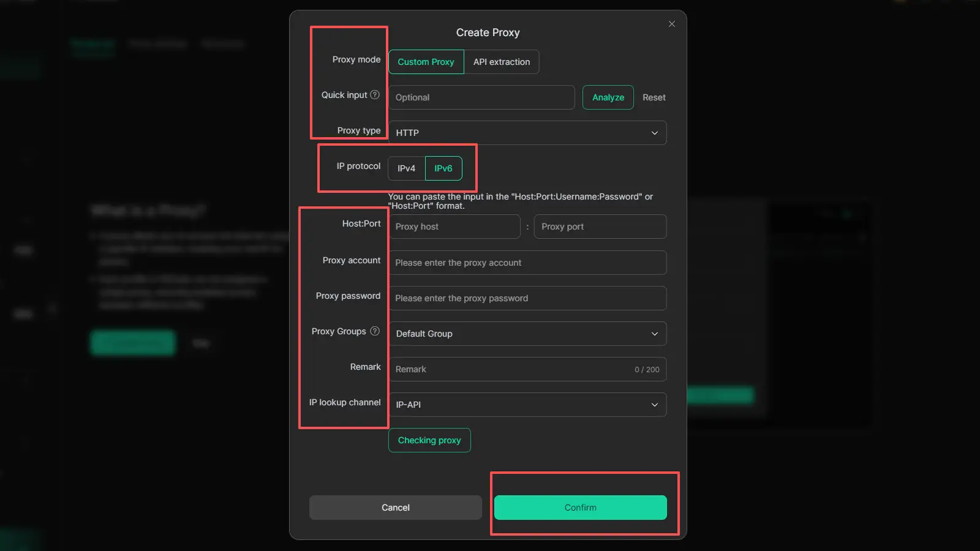980x551 pixels.
Task: Open the Proxy type HTTP dropdown
Action: [527, 133]
